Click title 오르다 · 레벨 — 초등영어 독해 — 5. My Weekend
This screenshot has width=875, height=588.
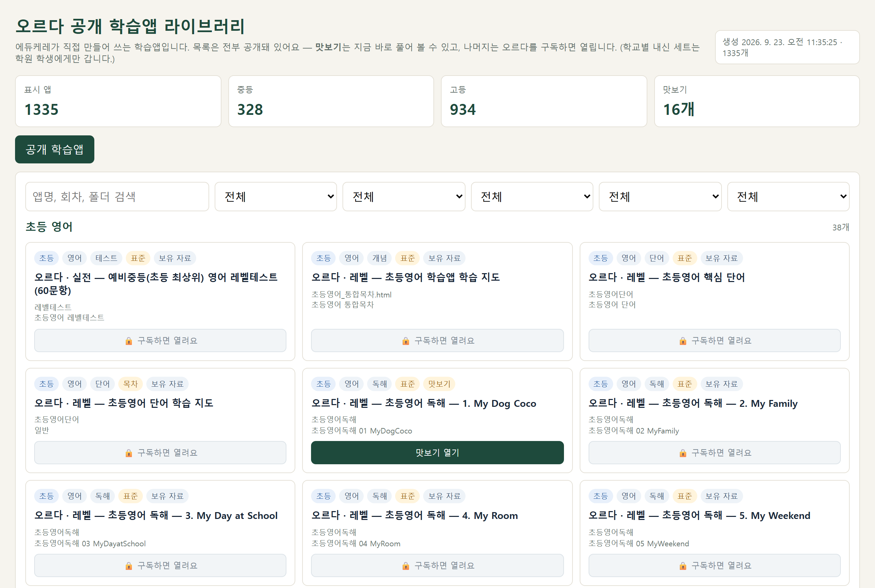[700, 515]
